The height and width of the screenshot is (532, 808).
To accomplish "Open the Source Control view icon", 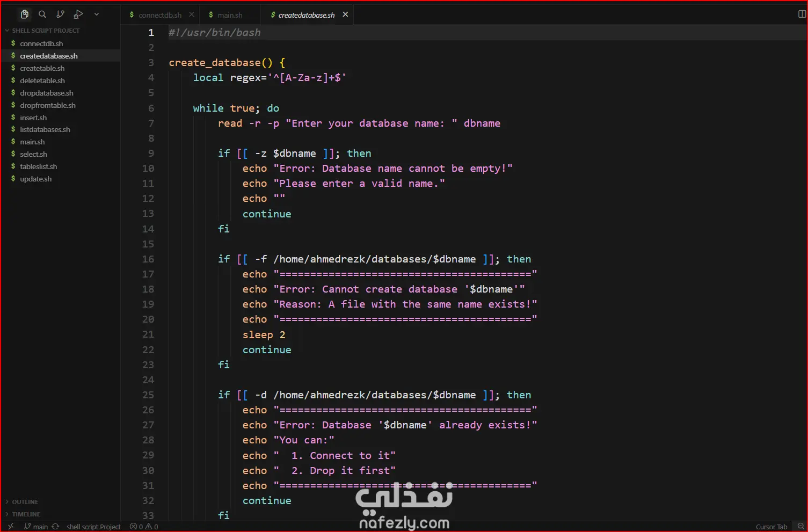I will [60, 14].
